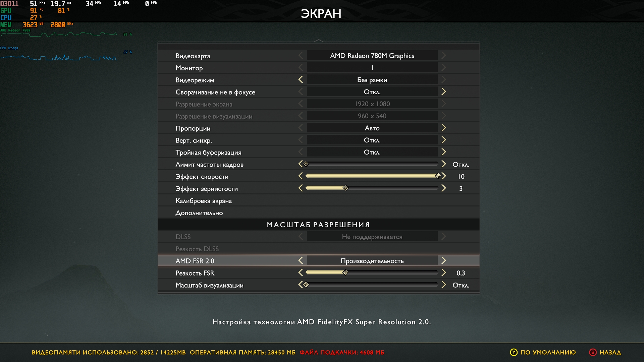Click the НАЗАД button
Screen dimensions: 644x362
(610, 352)
